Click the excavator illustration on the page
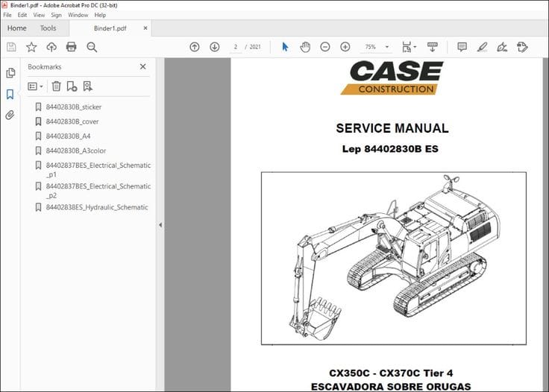 coord(394,258)
